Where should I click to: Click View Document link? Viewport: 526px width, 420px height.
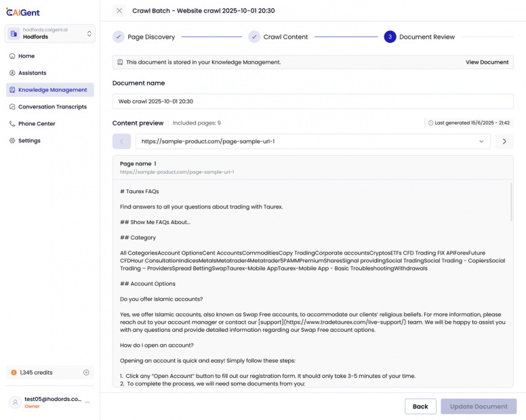(x=487, y=62)
